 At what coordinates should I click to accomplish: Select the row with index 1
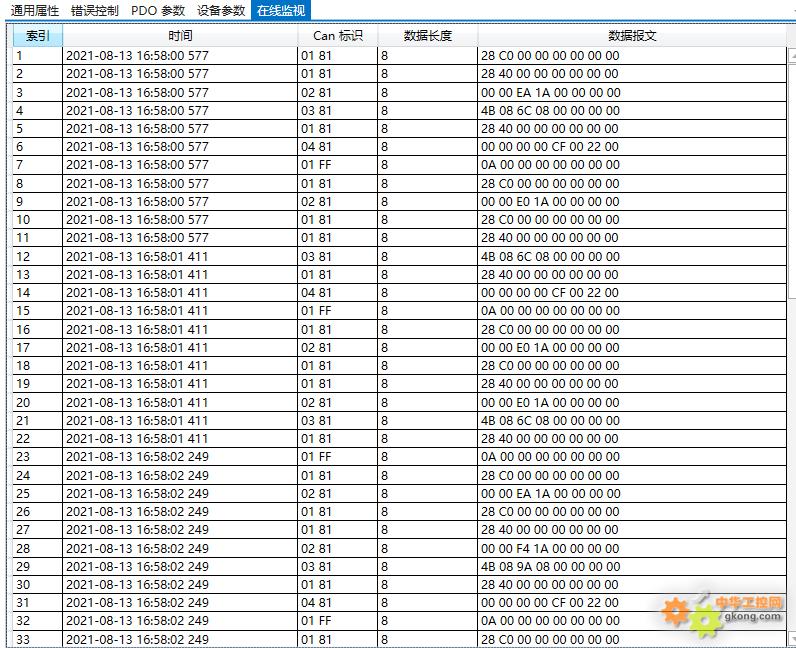pyautogui.click(x=37, y=56)
